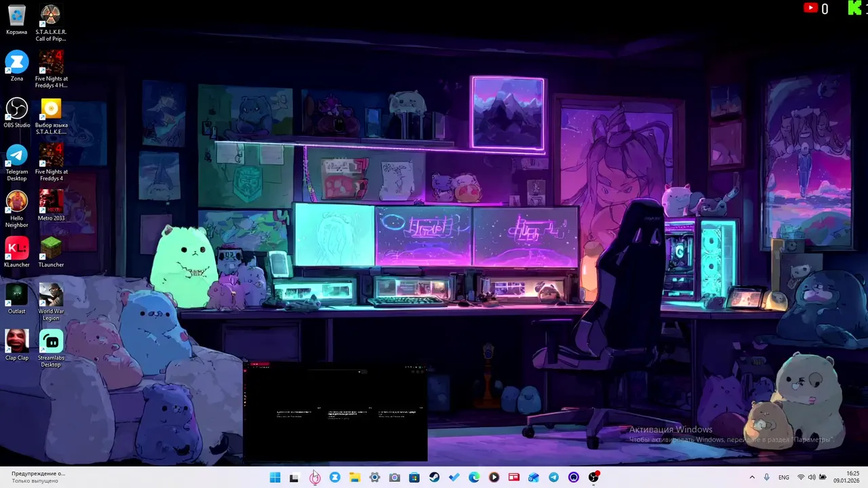
Task: Select Hello Neighbor desktop icon
Action: point(16,209)
